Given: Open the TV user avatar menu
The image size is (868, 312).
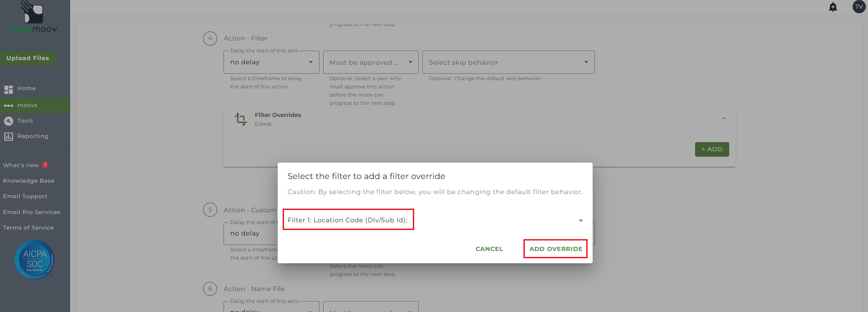Looking at the screenshot, I should 858,7.
